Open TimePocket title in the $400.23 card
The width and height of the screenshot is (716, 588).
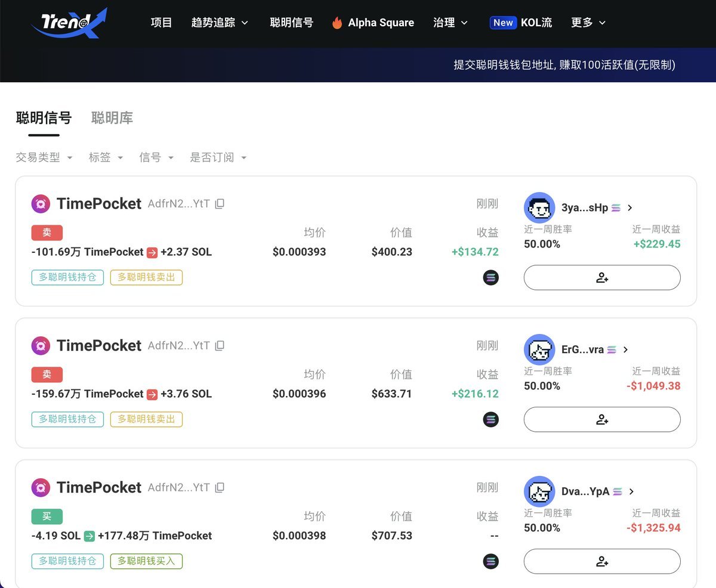99,204
